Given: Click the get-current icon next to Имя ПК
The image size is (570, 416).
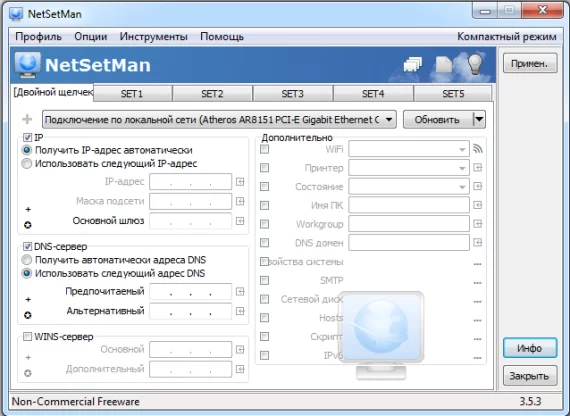Looking at the screenshot, I should (478, 205).
